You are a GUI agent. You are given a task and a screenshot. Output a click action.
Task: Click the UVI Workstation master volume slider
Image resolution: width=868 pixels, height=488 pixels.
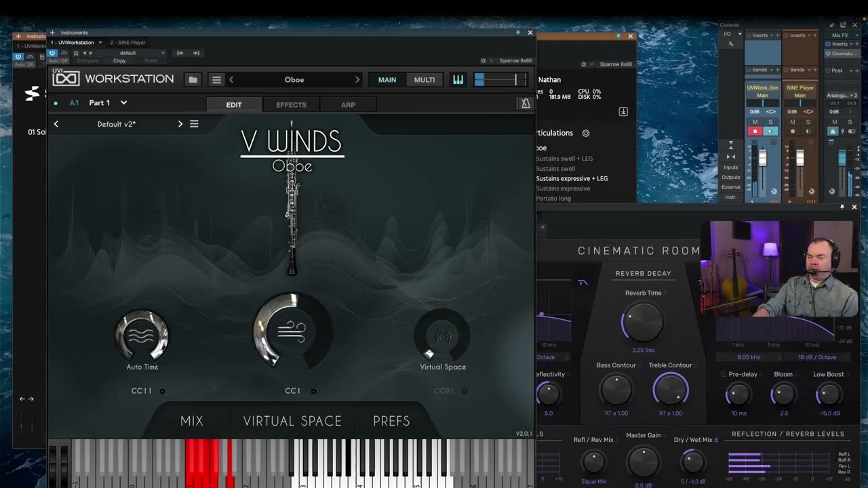tap(499, 80)
